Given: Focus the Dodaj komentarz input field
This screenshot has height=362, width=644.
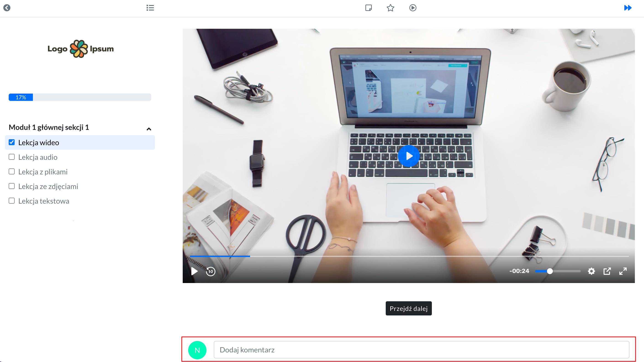Looking at the screenshot, I should coord(421,350).
